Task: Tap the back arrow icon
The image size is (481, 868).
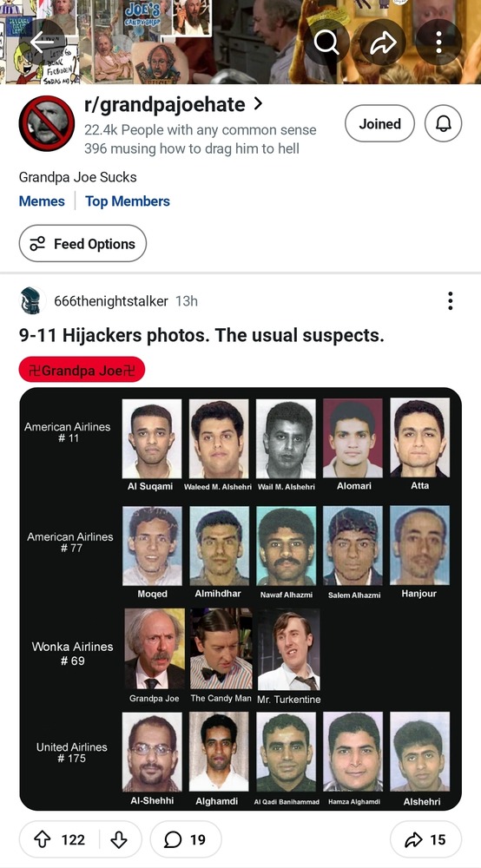Action: coord(42,42)
